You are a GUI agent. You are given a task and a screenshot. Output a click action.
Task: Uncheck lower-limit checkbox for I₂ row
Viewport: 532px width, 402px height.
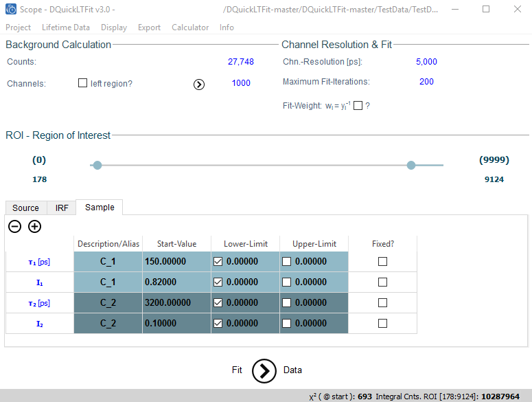[x=218, y=323]
